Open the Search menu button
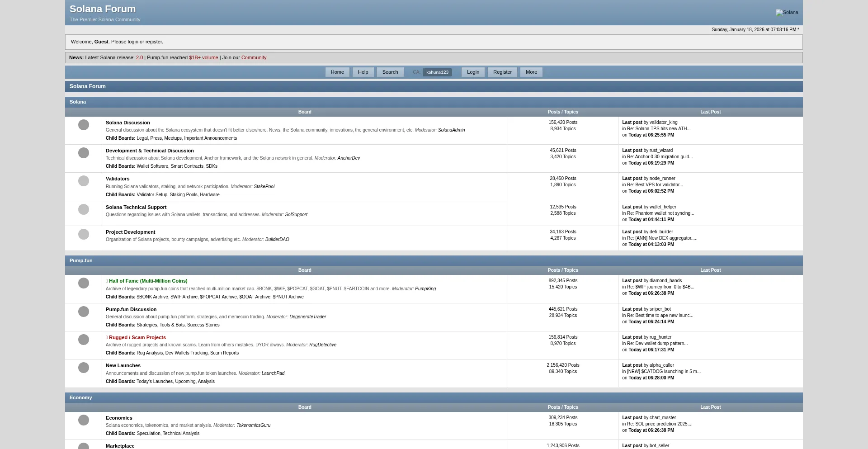 pyautogui.click(x=390, y=72)
